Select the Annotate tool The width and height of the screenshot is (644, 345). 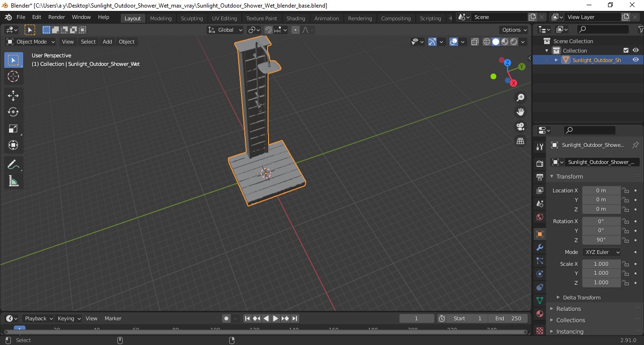click(x=13, y=164)
